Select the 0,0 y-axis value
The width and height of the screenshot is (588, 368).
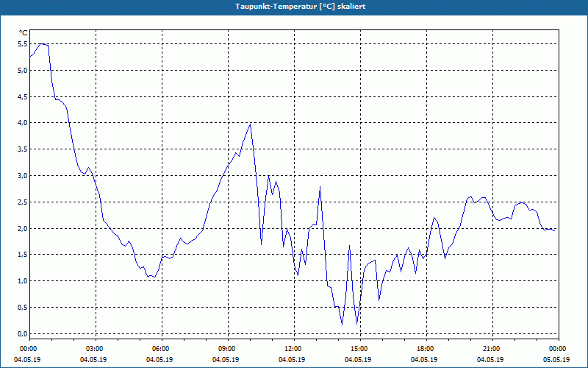pyautogui.click(x=23, y=333)
